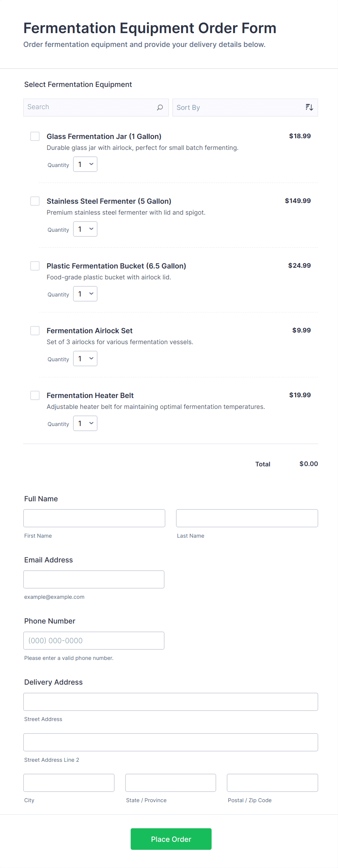Click the Sort By sort icon

(x=309, y=107)
